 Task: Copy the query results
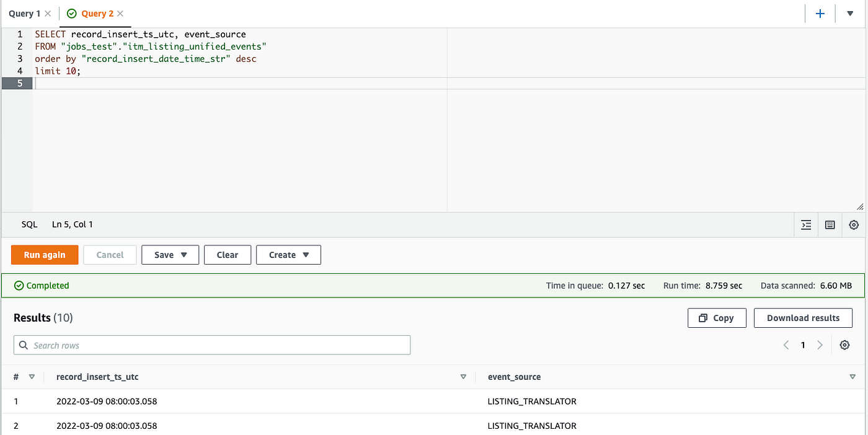[717, 318]
